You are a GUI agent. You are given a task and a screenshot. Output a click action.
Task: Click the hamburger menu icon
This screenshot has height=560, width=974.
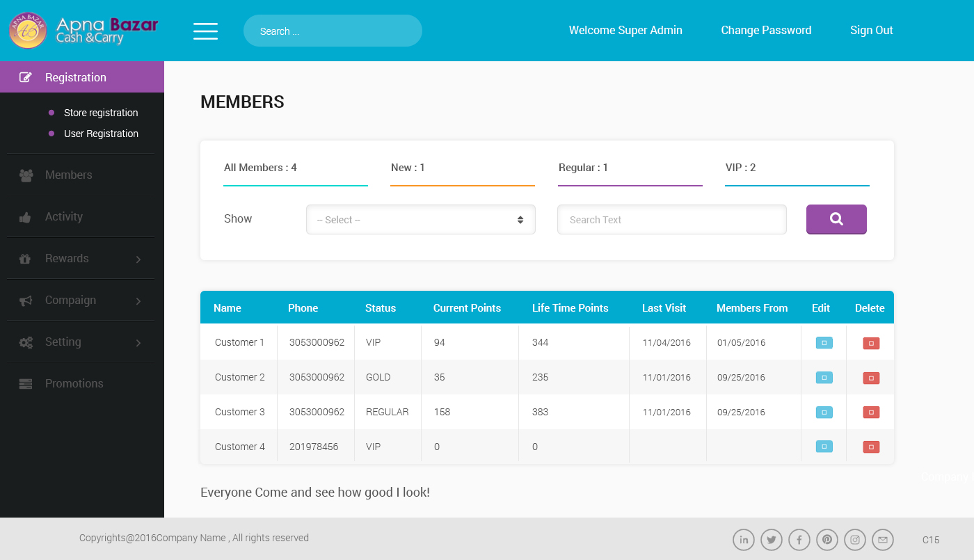[x=205, y=31]
